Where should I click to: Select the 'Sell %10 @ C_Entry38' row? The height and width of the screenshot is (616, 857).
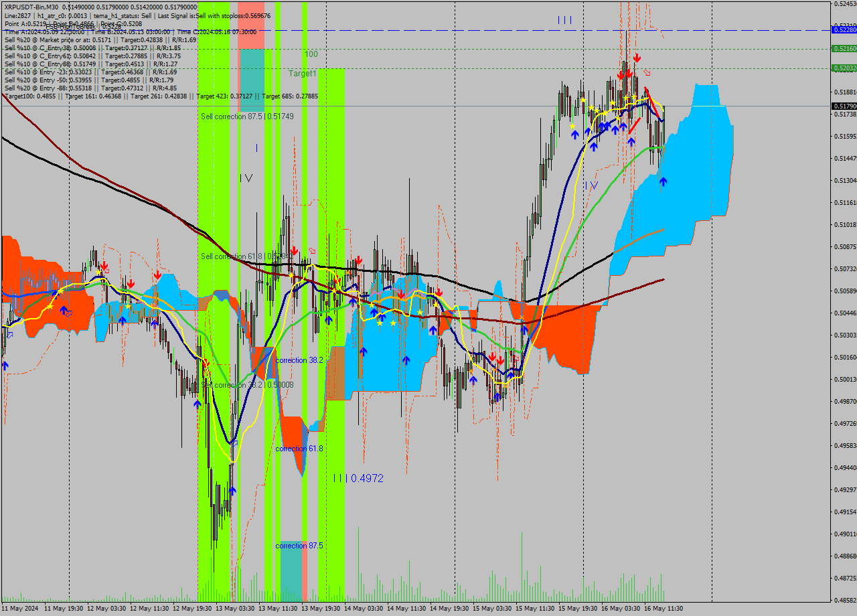click(x=92, y=48)
